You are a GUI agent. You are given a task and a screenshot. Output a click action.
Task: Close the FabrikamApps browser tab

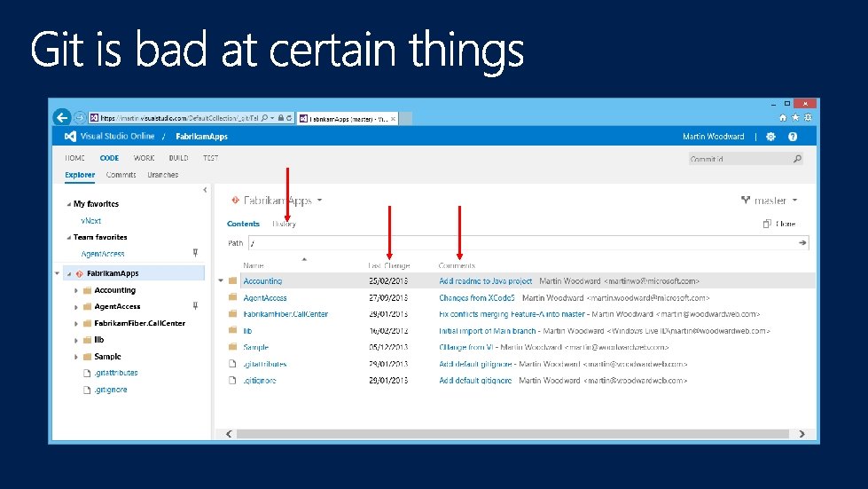[393, 119]
